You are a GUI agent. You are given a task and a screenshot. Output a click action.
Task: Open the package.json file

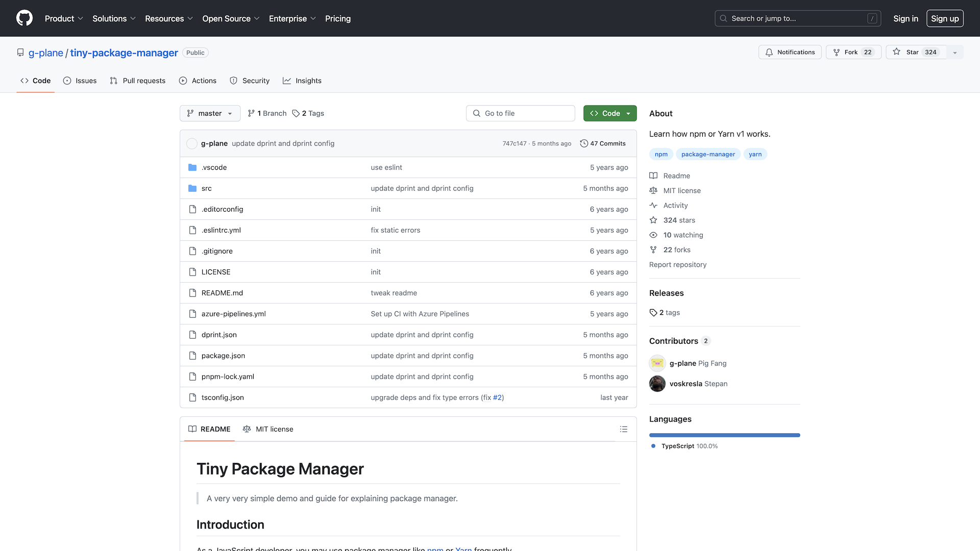tap(223, 356)
